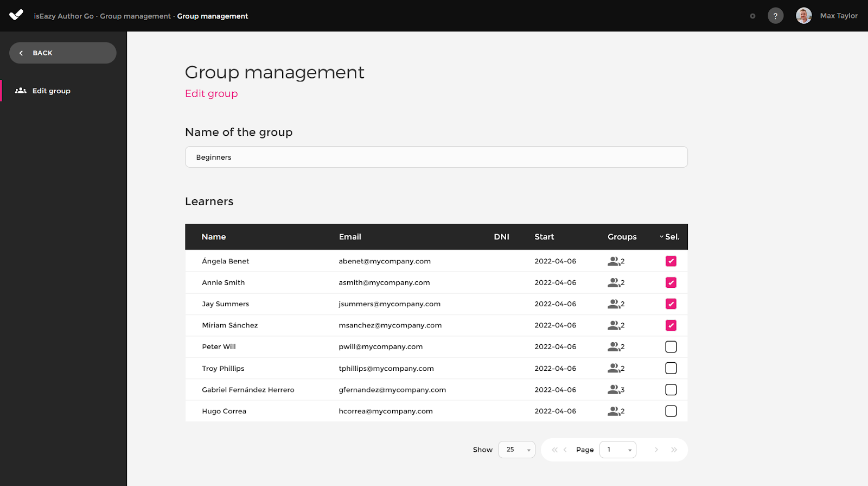The width and height of the screenshot is (868, 486).
Task: Open the Show 25 rows dropdown
Action: point(516,450)
